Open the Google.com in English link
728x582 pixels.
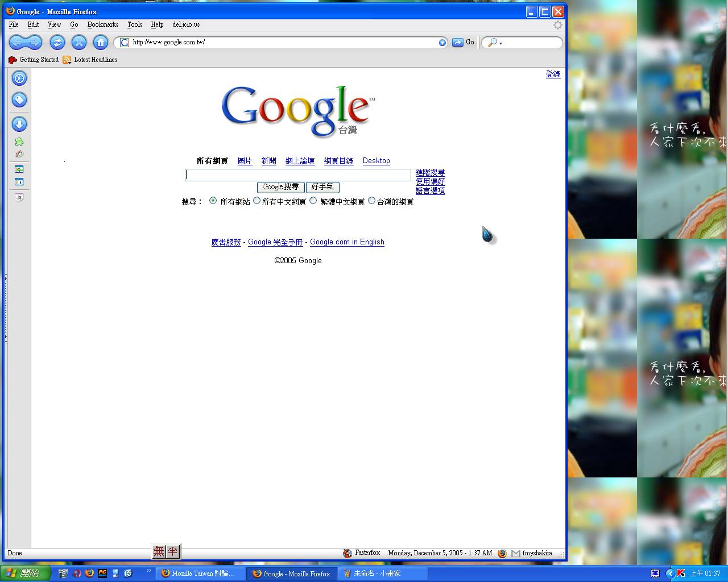click(x=347, y=242)
